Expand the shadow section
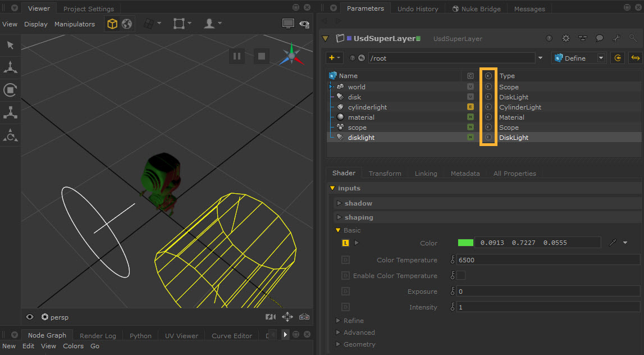The image size is (644, 355). (x=339, y=203)
